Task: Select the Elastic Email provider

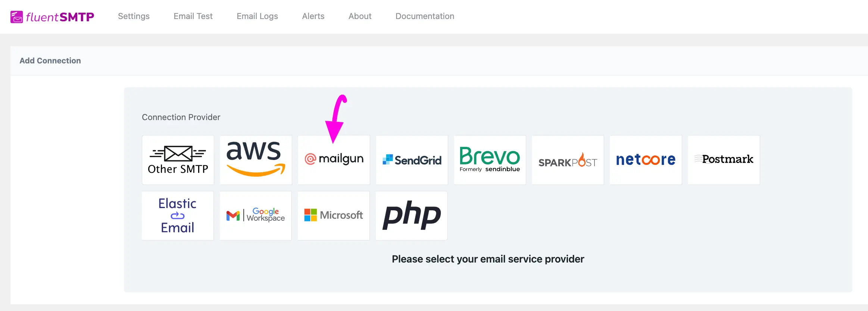Action: 178,216
